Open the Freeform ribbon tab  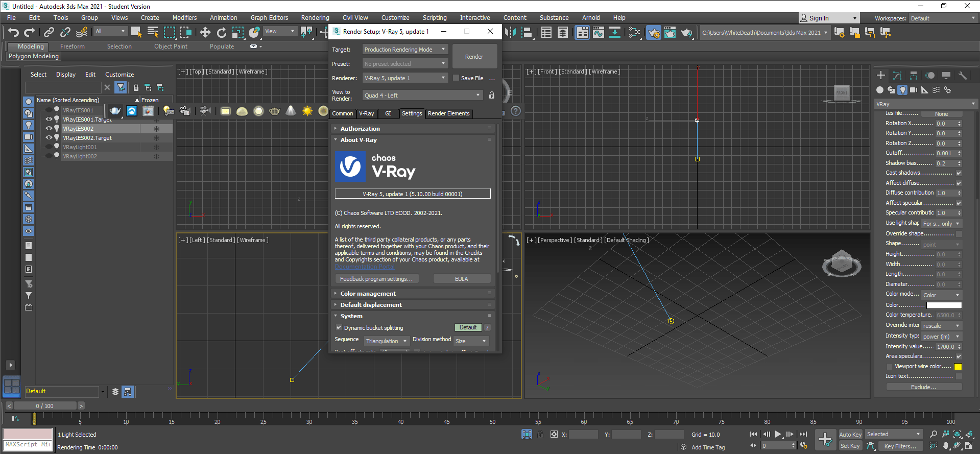73,46
